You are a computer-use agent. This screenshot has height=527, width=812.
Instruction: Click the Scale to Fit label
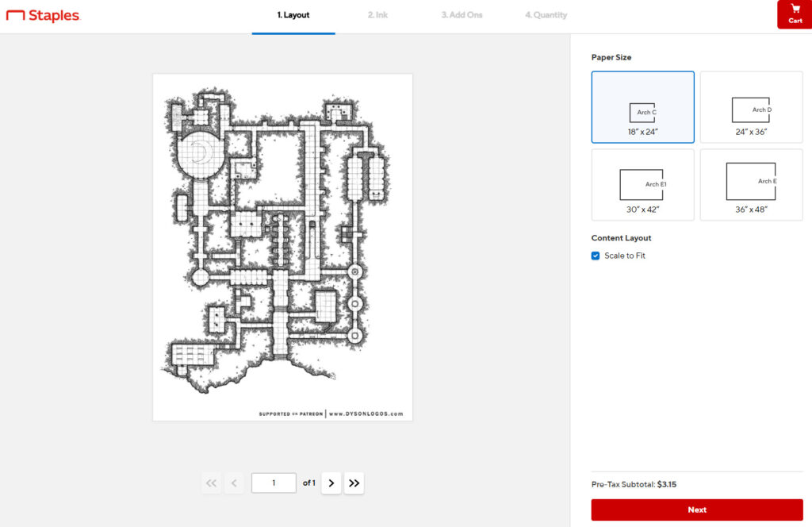[625, 256]
